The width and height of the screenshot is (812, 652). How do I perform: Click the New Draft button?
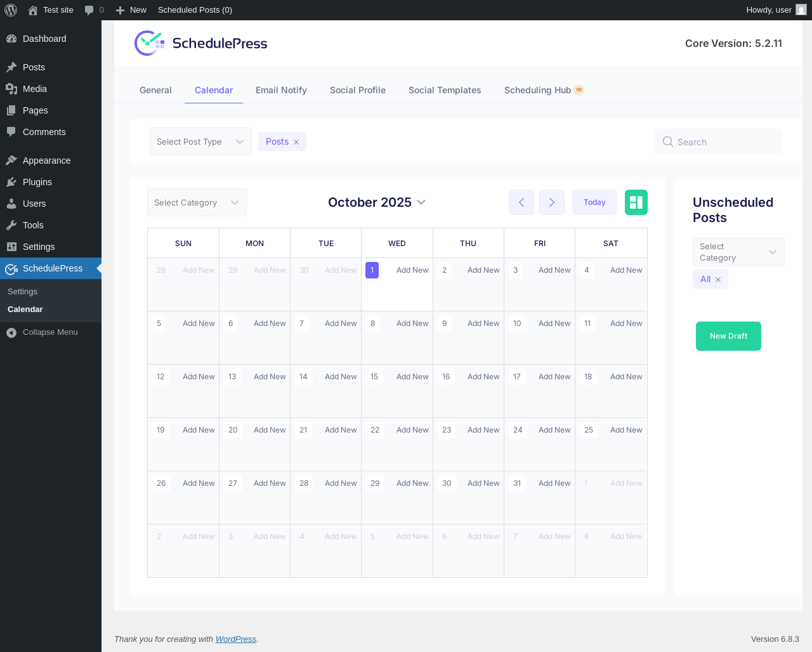click(728, 336)
